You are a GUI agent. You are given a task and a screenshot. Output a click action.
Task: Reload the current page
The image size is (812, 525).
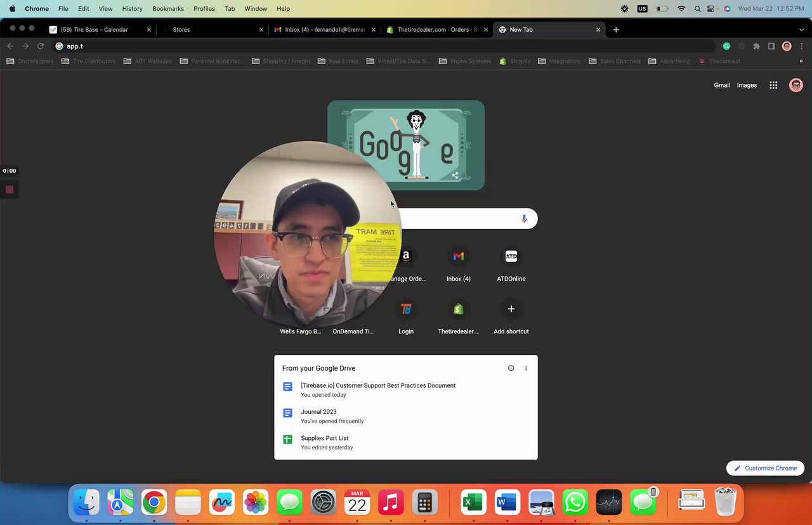click(41, 46)
